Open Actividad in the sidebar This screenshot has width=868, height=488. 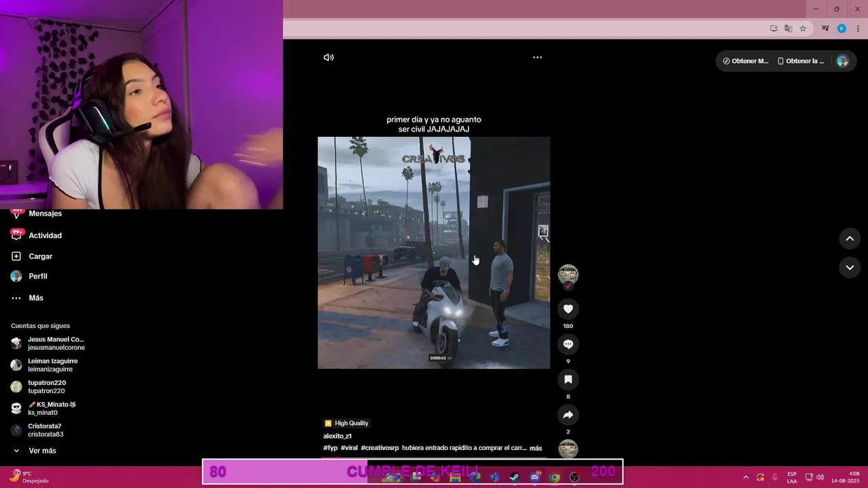[x=45, y=235]
